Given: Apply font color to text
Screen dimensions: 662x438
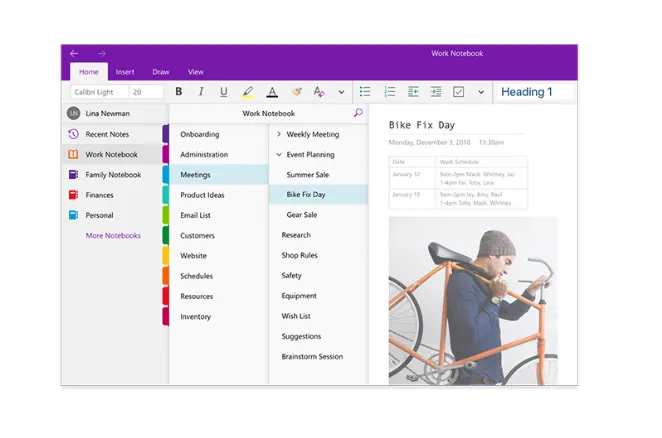Looking at the screenshot, I should click(x=272, y=92).
